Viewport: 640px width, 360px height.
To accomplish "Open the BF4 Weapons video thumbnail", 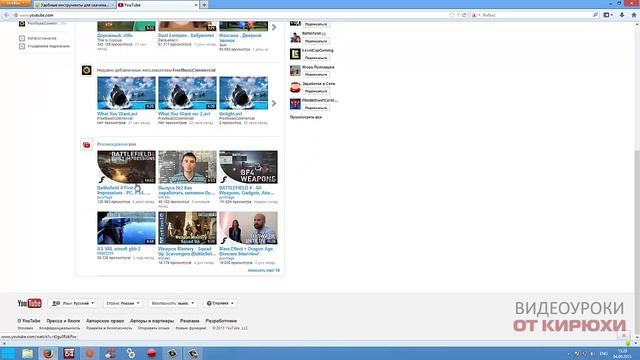I will click(x=248, y=167).
